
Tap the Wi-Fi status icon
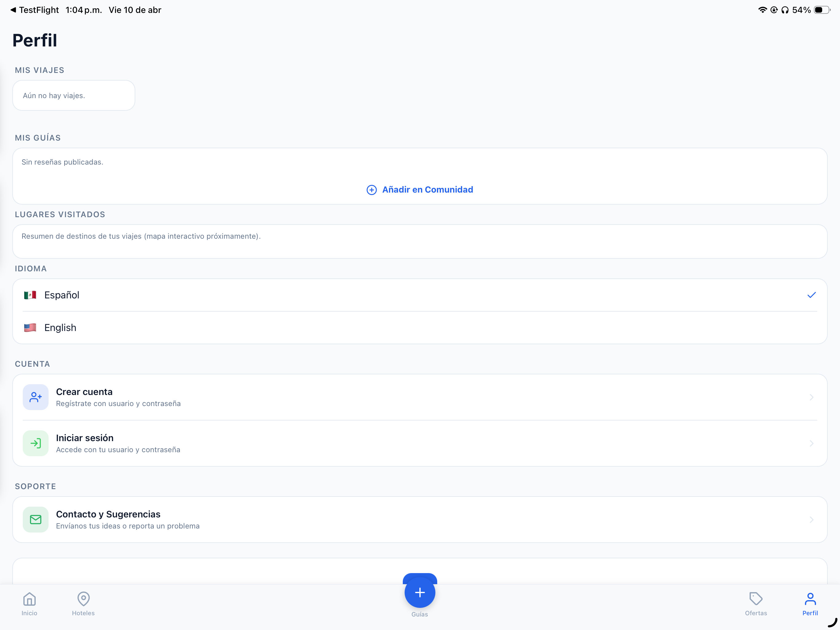pyautogui.click(x=762, y=10)
